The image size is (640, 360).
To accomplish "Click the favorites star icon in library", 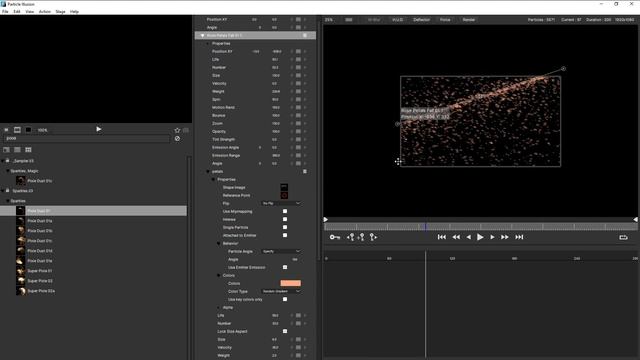I will [x=177, y=130].
